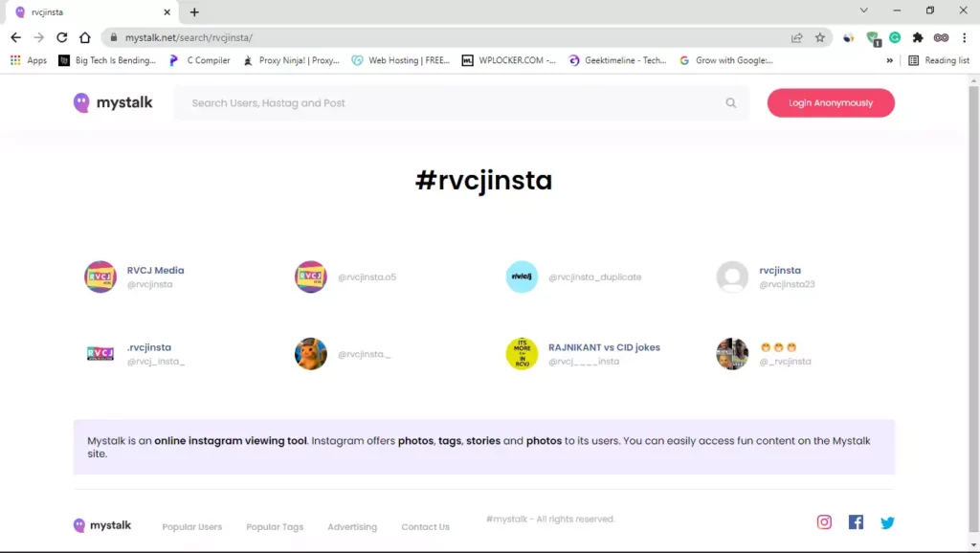Open RVCJ Media user link
Image resolution: width=980 pixels, height=553 pixels.
coord(155,271)
